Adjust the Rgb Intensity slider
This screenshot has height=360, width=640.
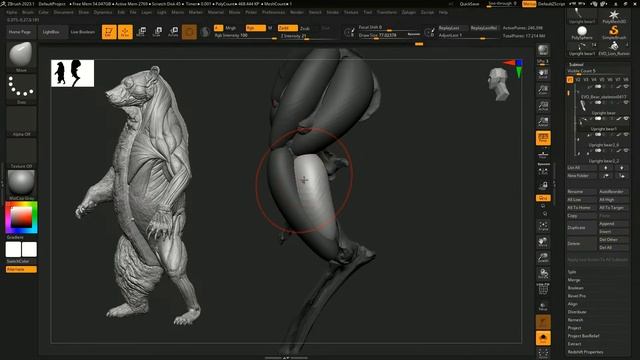click(x=245, y=36)
